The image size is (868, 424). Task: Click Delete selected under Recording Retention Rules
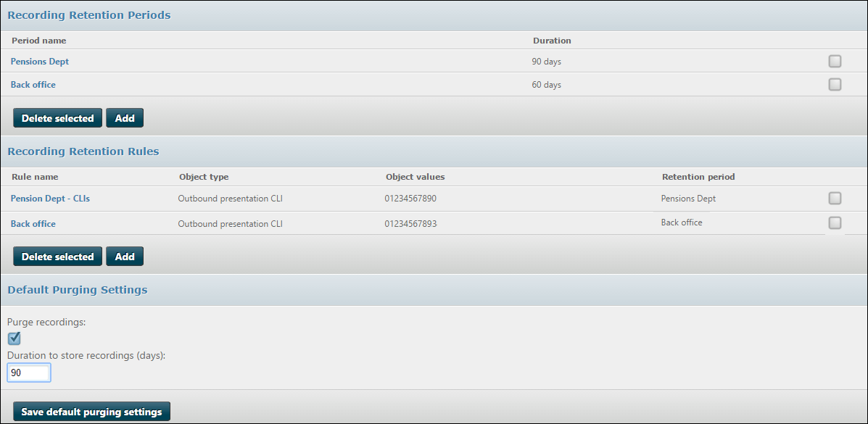(x=57, y=257)
